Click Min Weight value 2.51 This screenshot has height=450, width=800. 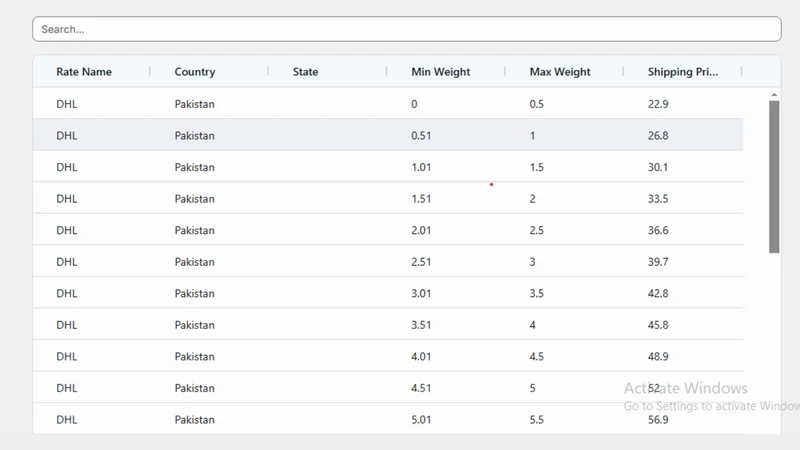pyautogui.click(x=421, y=262)
